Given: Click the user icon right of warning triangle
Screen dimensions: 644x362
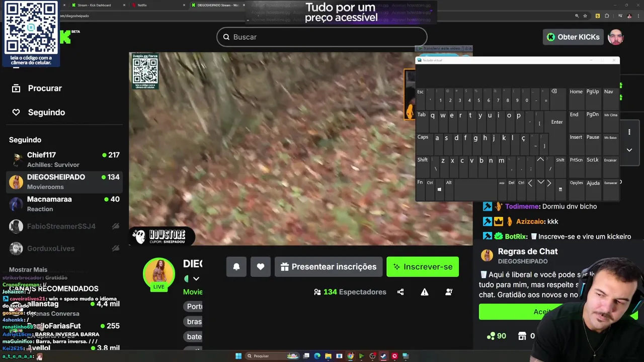Looking at the screenshot, I should (449, 292).
